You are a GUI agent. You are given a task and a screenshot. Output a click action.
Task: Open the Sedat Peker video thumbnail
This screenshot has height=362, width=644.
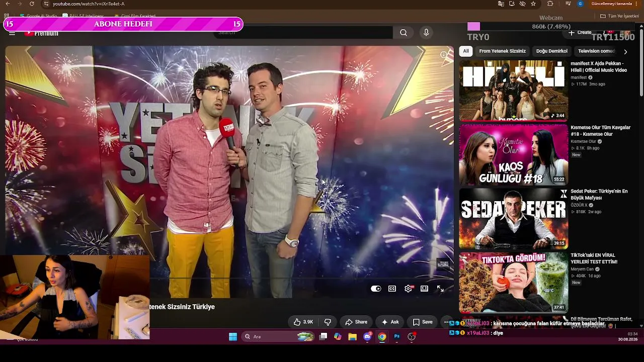[x=513, y=218]
